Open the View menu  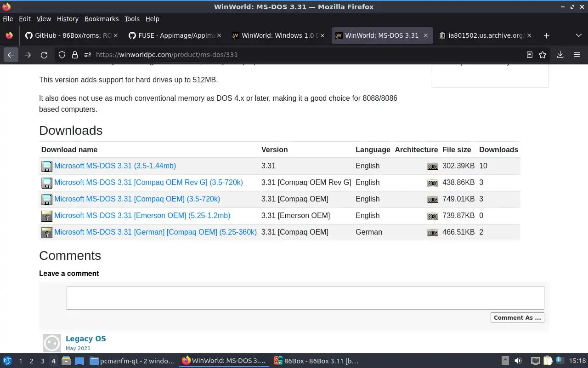[44, 19]
